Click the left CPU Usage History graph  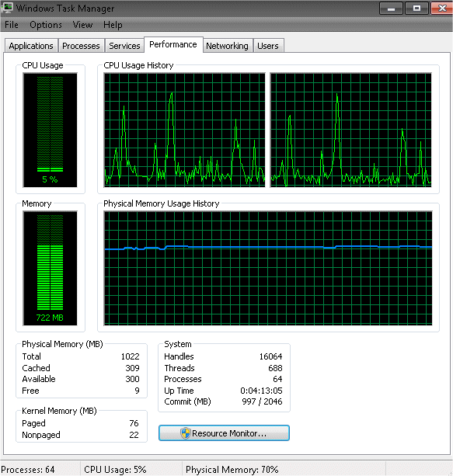[184, 130]
